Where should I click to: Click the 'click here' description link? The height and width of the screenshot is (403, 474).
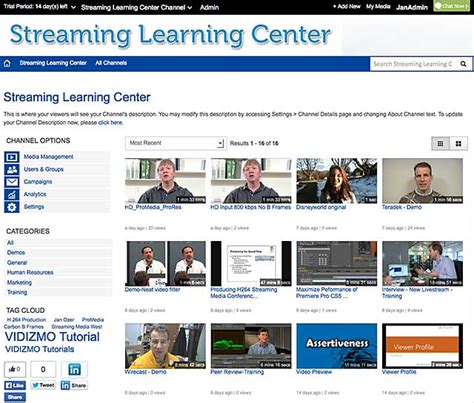click(x=110, y=122)
